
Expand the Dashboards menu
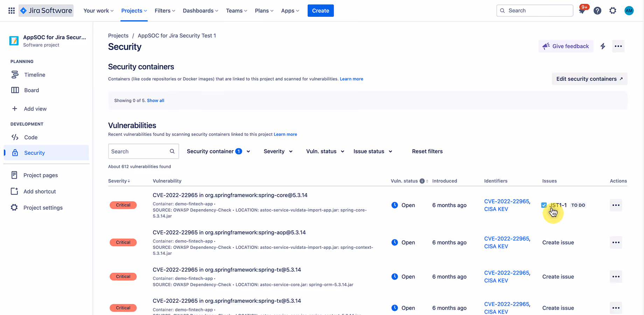(200, 10)
